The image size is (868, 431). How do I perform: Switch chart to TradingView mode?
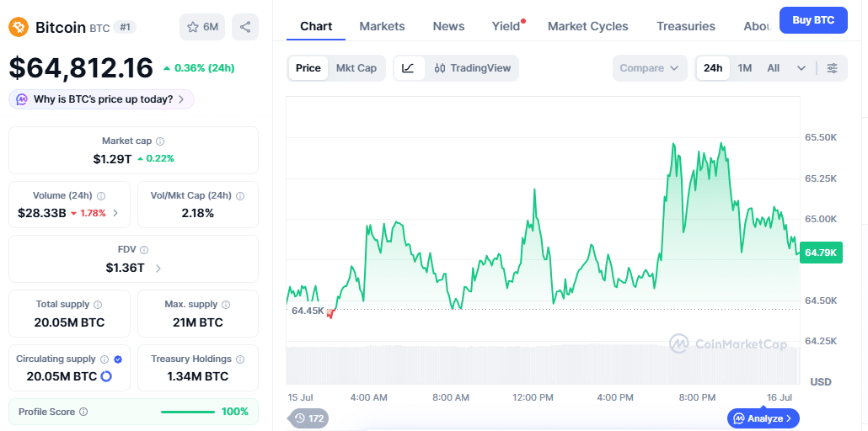(473, 68)
